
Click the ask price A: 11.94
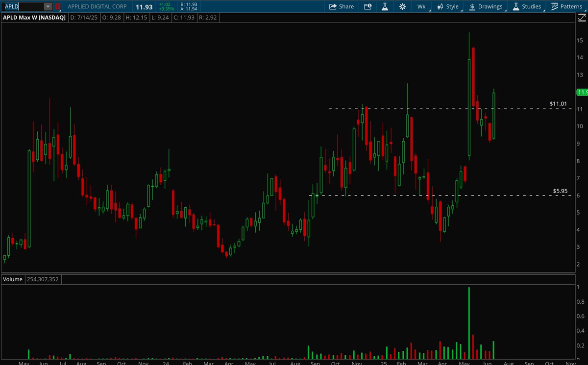click(x=188, y=9)
